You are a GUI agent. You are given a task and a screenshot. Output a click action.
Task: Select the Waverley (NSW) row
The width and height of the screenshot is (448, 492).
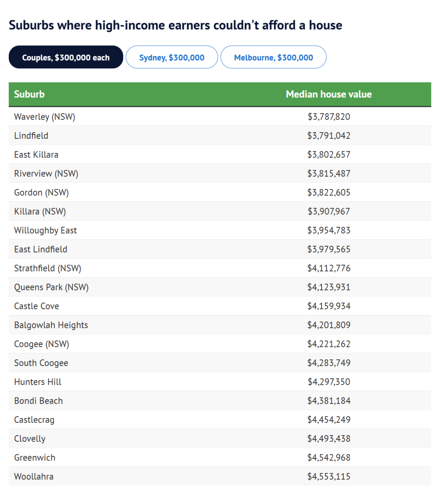pyautogui.click(x=220, y=117)
